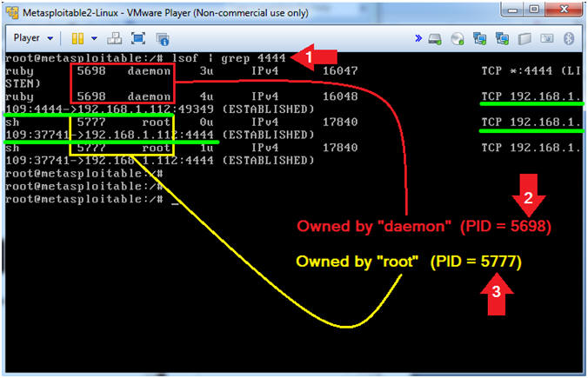588x378 pixels.
Task: Click the window title Metasploitable2-Linux - VMware Player
Action: pyautogui.click(x=165, y=13)
